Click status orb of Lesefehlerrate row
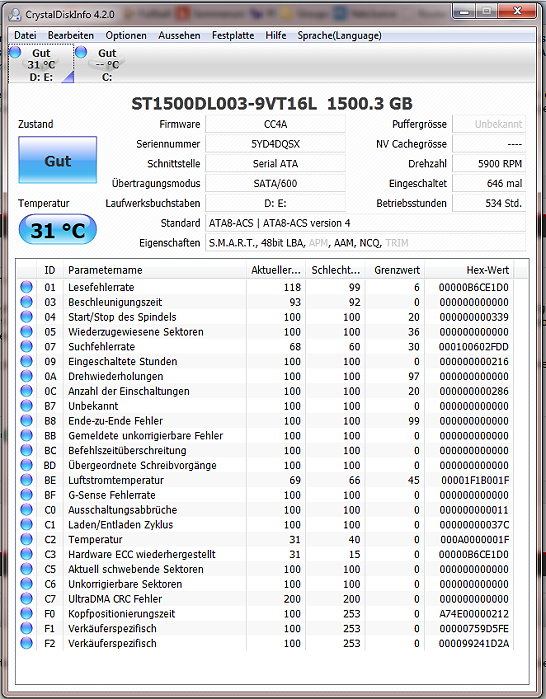 click(26, 287)
